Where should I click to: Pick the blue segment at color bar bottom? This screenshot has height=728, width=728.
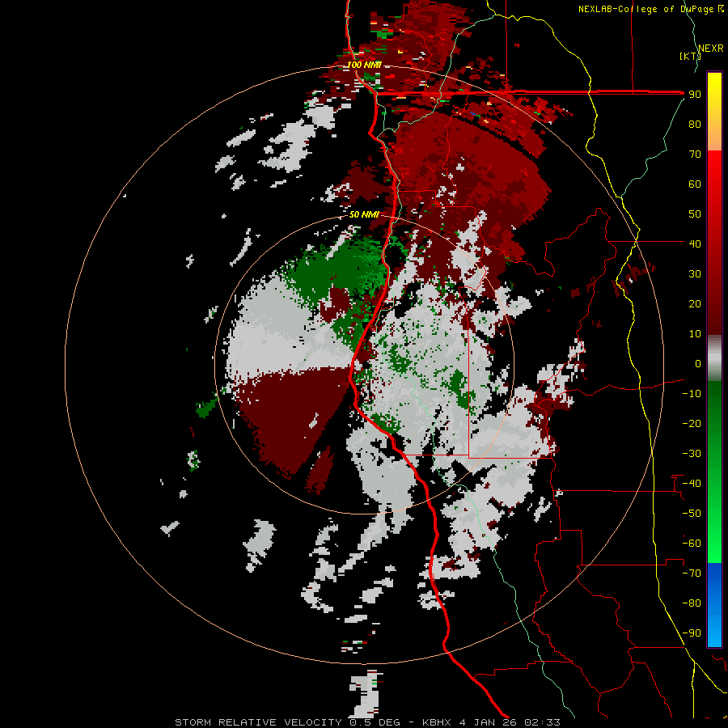click(714, 604)
